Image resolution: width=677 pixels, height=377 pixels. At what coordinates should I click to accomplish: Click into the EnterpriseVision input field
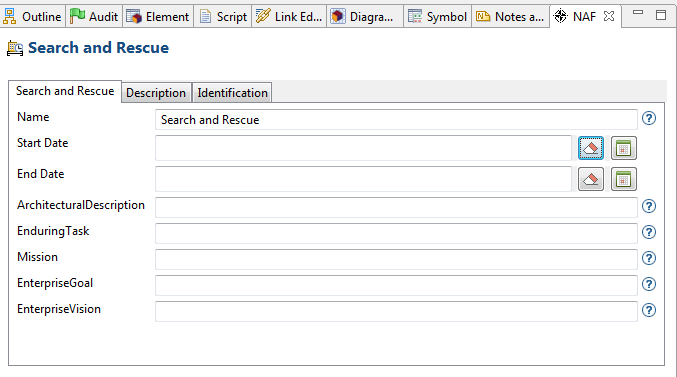(x=396, y=311)
